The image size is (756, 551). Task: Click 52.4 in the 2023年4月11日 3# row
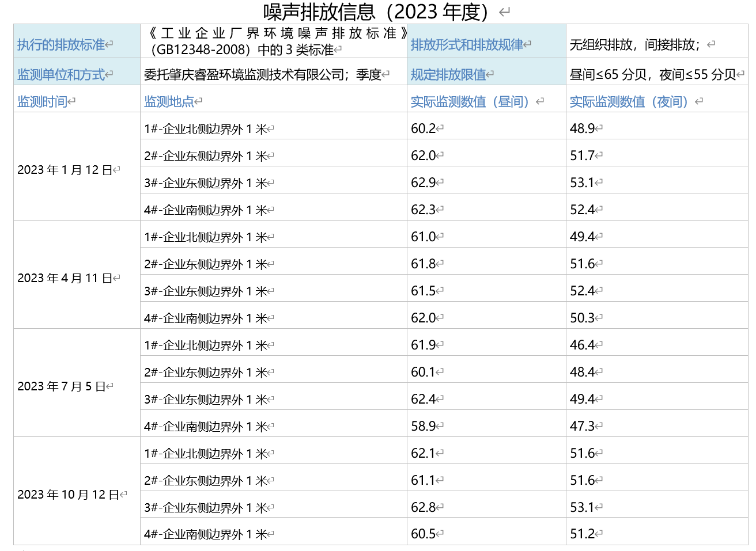[583, 291]
